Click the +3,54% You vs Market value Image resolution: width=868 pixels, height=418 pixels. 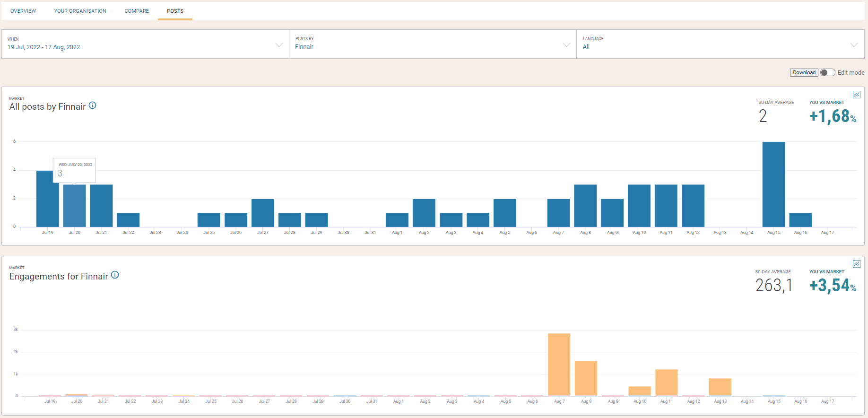[833, 285]
